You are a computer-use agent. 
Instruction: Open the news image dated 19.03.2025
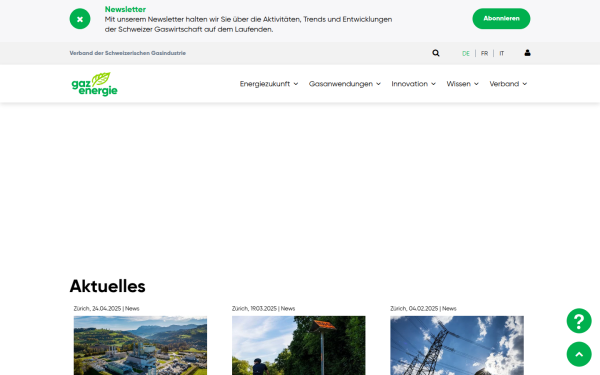click(298, 346)
